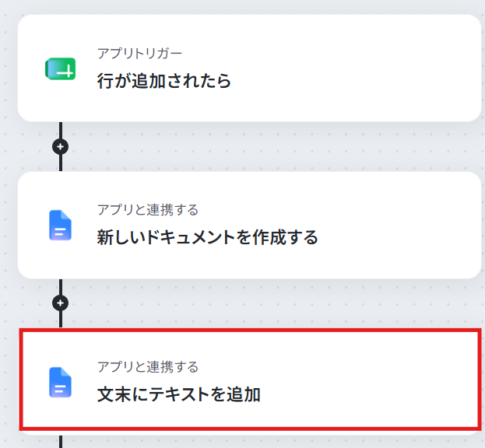Click connector line just below 新しいドキュメントを作成する card
This screenshot has height=448, width=485.
point(61,287)
